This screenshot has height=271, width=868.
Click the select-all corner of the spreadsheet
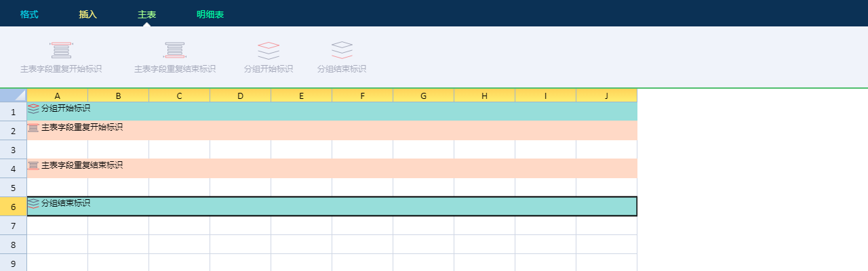(14, 96)
